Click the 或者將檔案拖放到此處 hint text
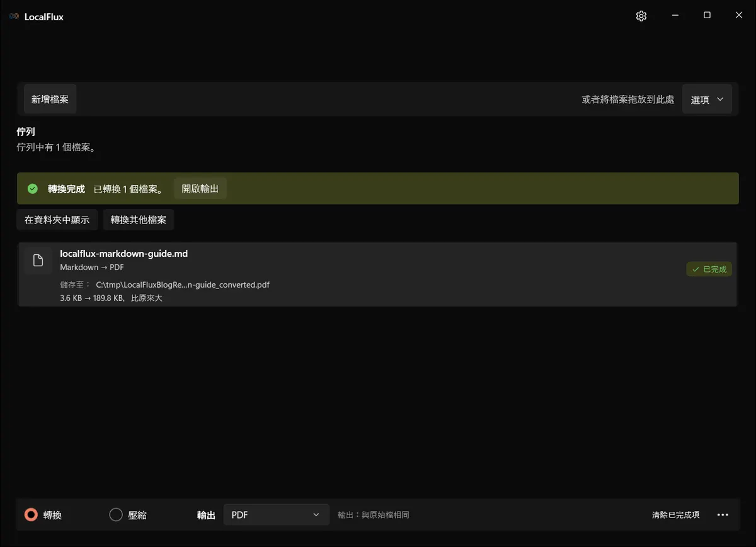The height and width of the screenshot is (547, 756). click(628, 99)
